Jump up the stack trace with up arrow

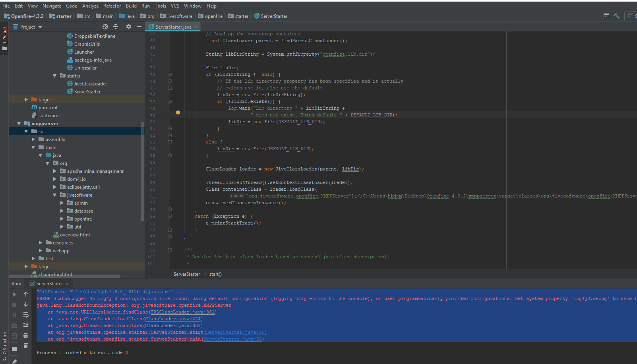coord(26,294)
